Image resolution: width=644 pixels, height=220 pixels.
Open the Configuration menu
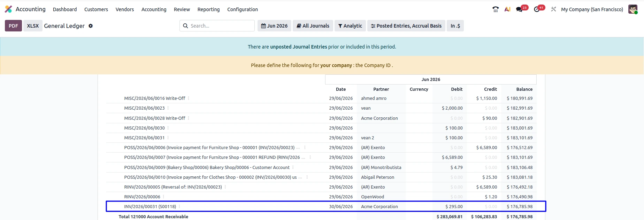coord(243,9)
